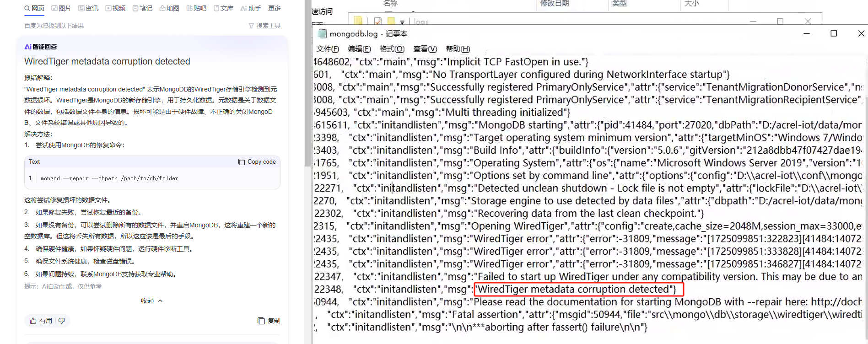Open the 视频 video tab

coord(115,8)
